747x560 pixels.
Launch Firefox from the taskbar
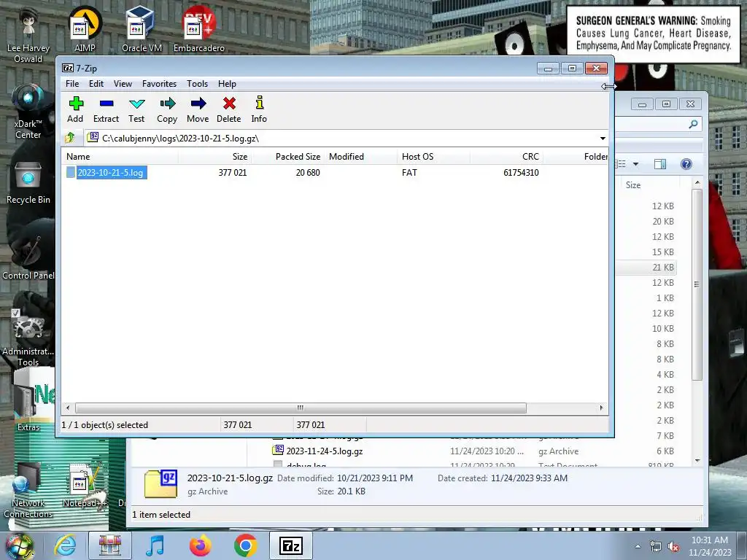point(201,545)
